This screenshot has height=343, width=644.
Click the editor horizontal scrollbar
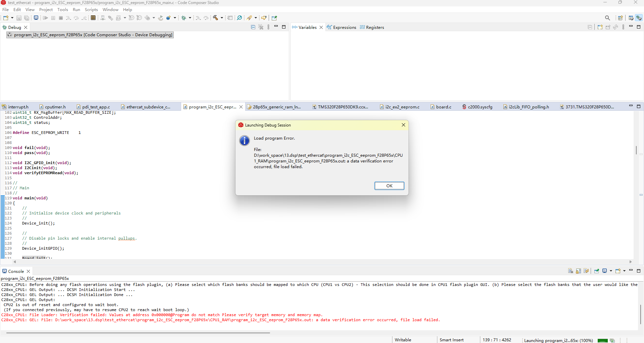pos(322,262)
